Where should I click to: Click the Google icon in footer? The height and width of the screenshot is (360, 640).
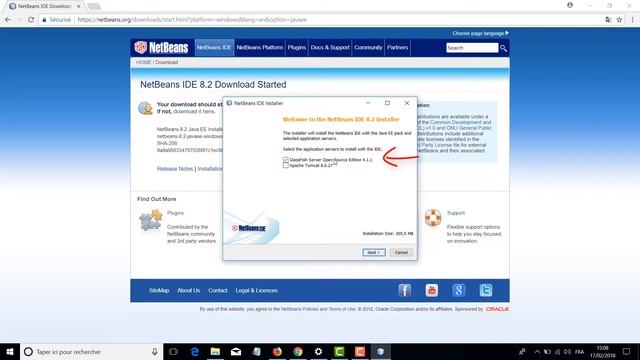[458, 290]
